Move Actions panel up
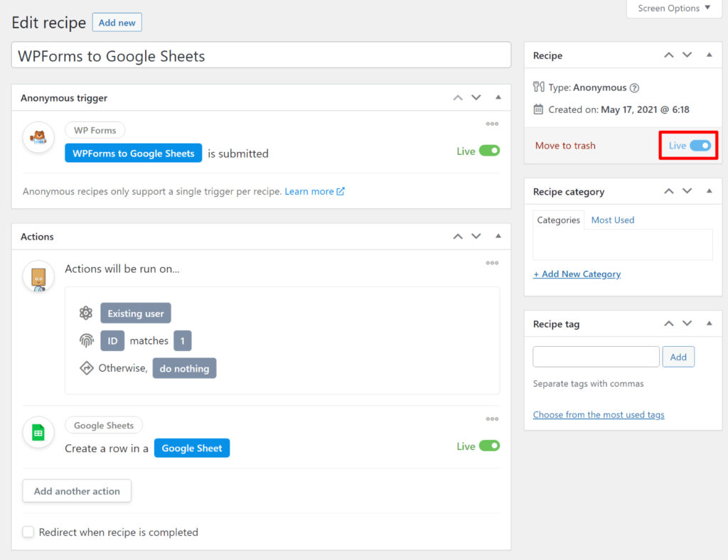The width and height of the screenshot is (728, 560). pos(458,236)
